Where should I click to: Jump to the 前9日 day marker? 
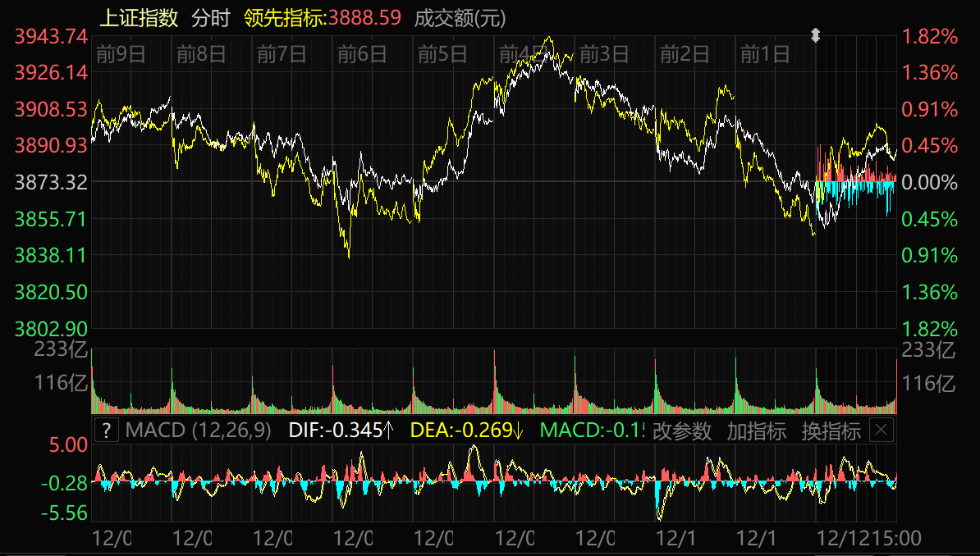click(121, 55)
